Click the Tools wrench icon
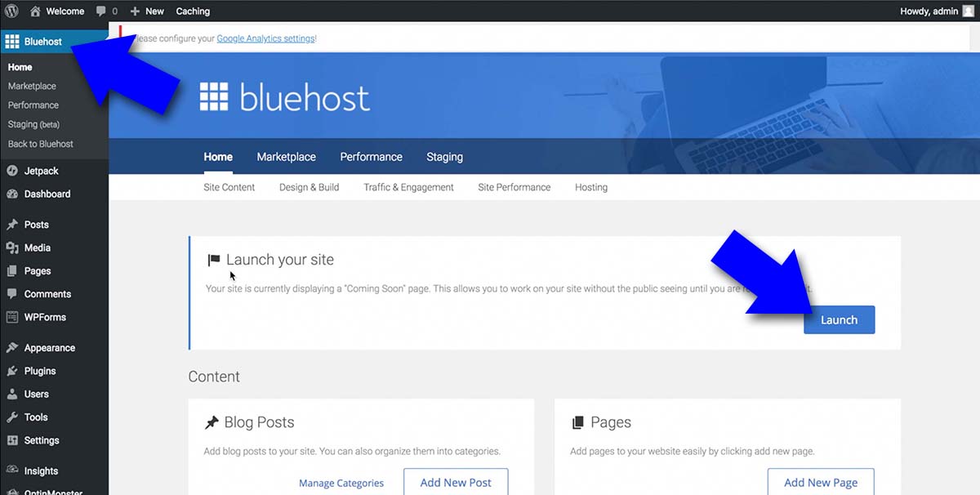 click(12, 417)
